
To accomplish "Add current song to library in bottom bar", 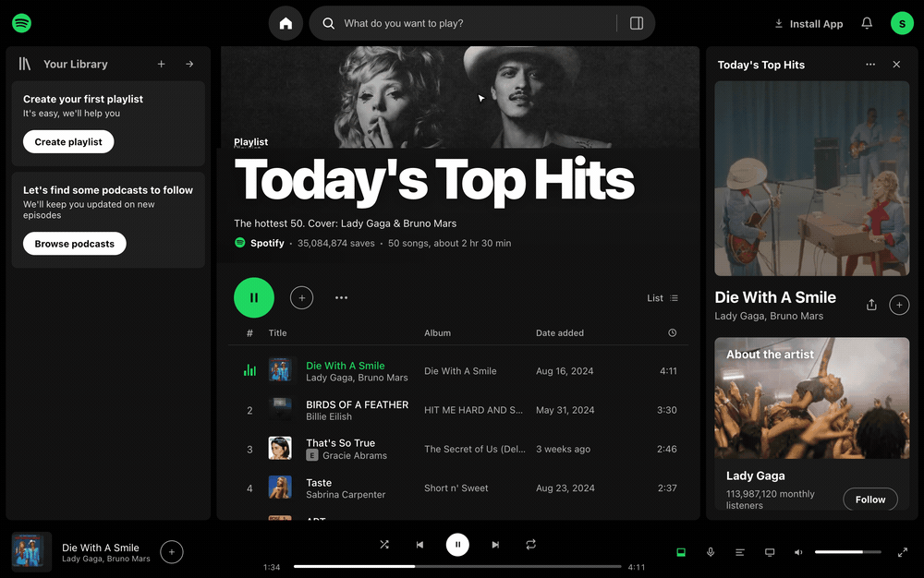I will click(172, 552).
